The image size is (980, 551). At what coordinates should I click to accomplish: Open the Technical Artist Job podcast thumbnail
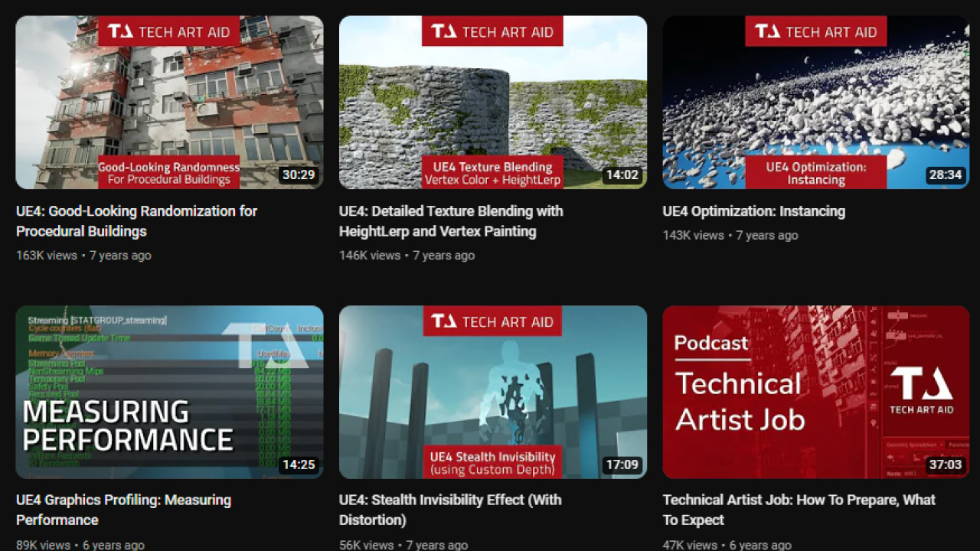point(815,392)
